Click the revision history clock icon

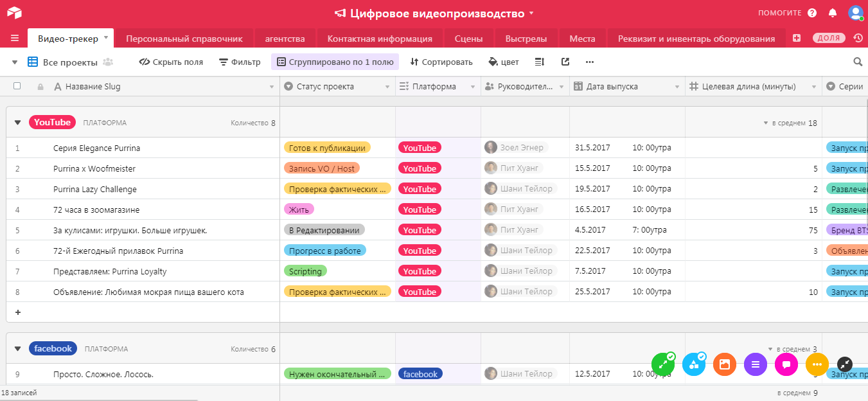pos(857,38)
